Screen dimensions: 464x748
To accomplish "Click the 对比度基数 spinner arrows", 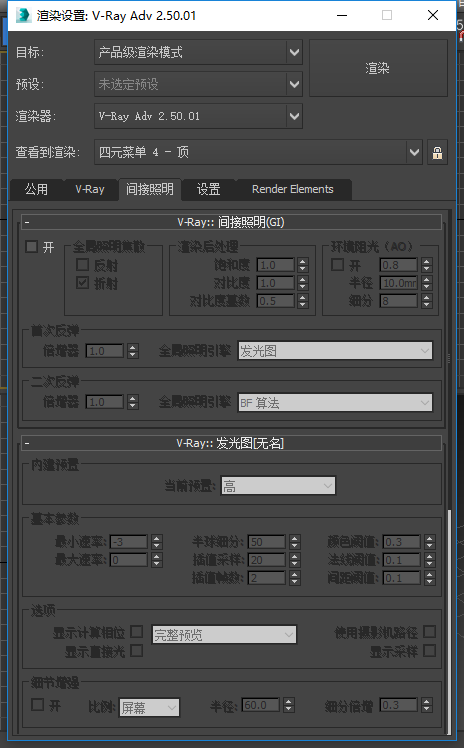I will tap(302, 301).
